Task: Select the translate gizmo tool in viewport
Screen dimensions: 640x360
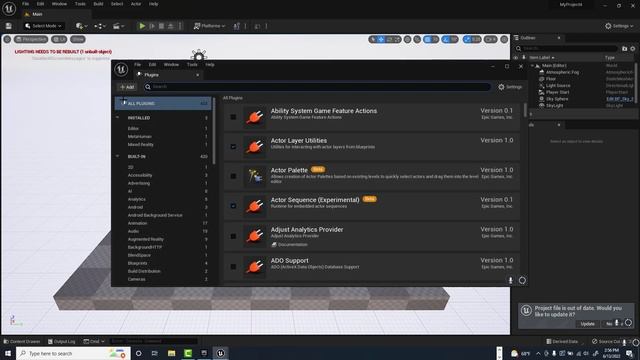Action: tap(381, 39)
